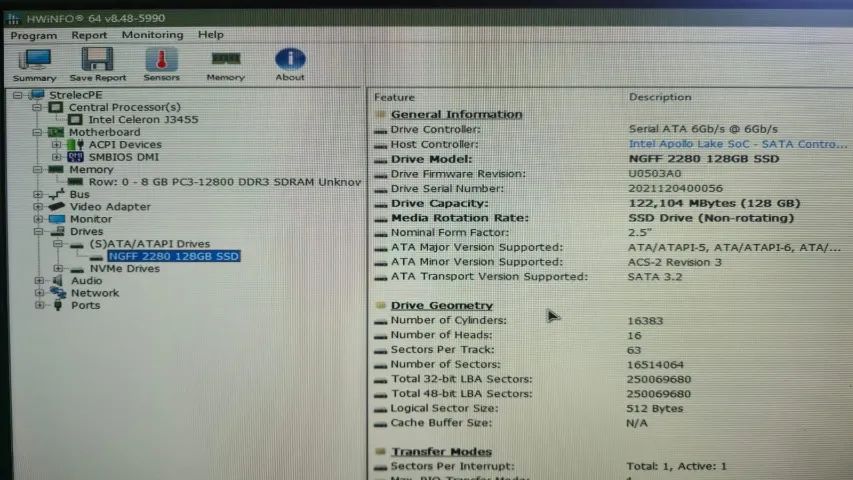Click the HWiNFO title bar app icon
The width and height of the screenshot is (853, 480).
click(13, 19)
